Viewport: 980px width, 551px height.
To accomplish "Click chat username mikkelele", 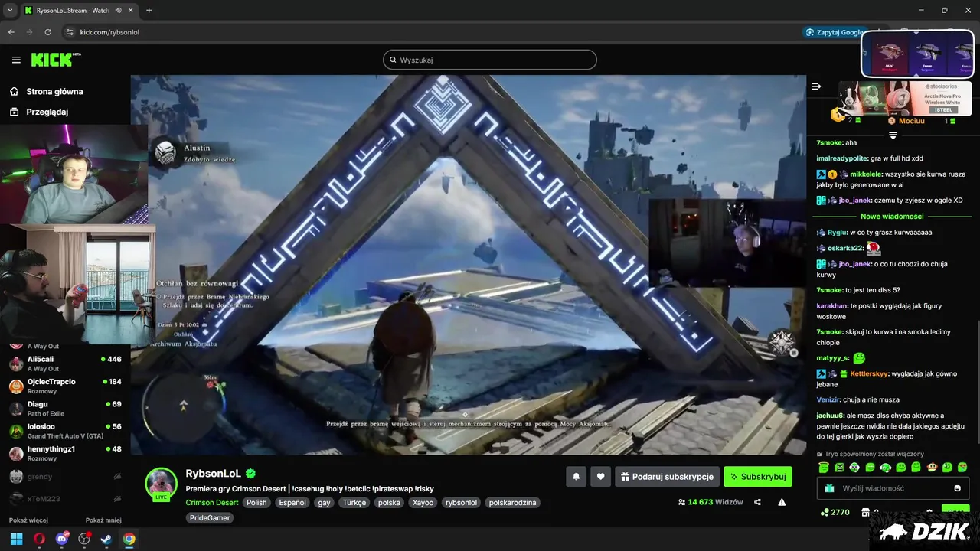I will click(x=865, y=174).
